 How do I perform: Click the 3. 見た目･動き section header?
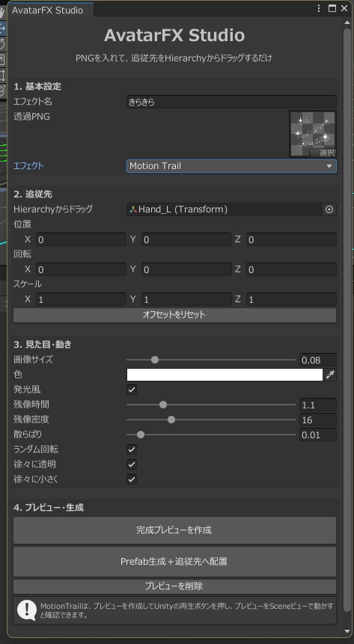pyautogui.click(x=43, y=345)
